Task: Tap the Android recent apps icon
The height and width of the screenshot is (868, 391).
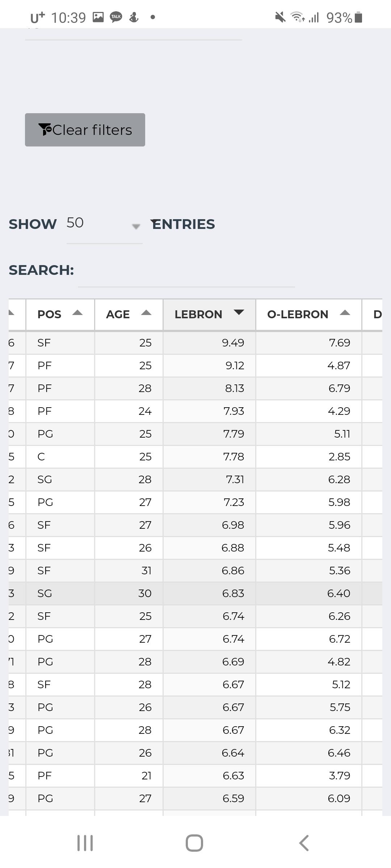Action: pyautogui.click(x=85, y=843)
